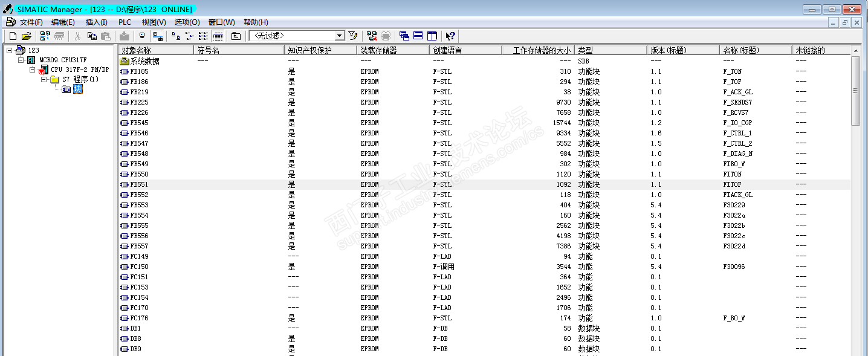Click the Edit Filter funnel icon

[353, 36]
